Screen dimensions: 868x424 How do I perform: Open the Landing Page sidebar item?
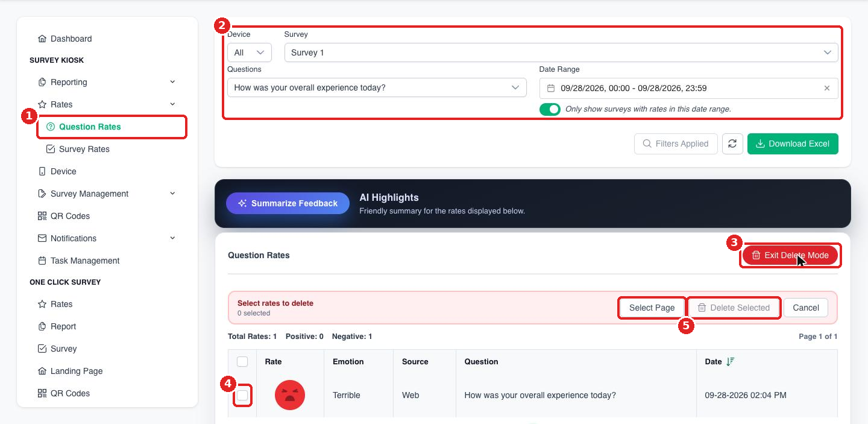coord(71,371)
